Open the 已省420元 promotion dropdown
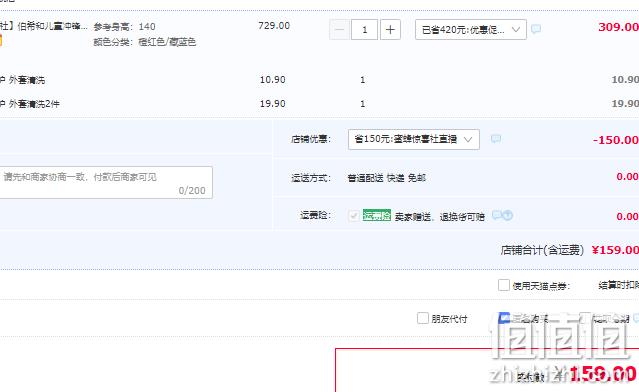The width and height of the screenshot is (639, 392). (471, 30)
